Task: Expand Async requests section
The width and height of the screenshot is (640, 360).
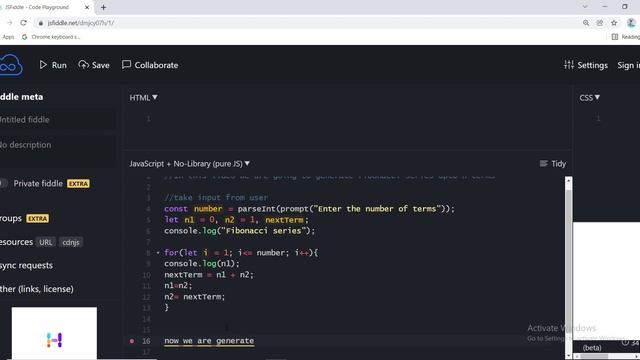Action: 27,265
